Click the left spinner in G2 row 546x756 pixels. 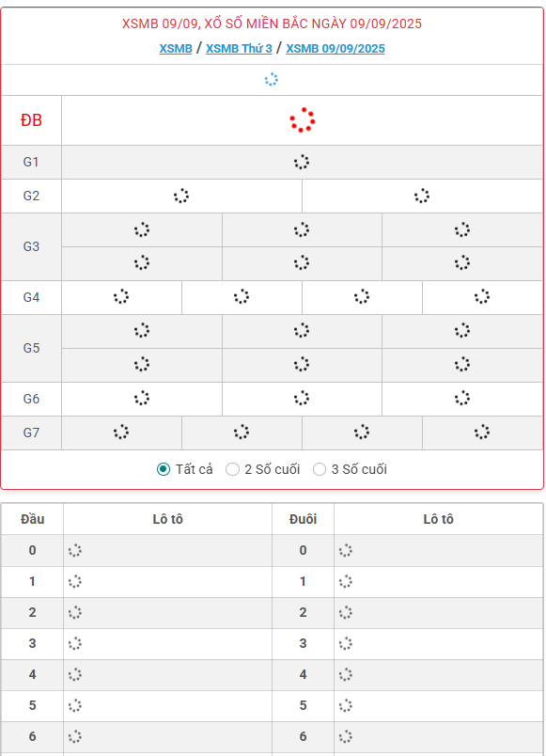[181, 196]
